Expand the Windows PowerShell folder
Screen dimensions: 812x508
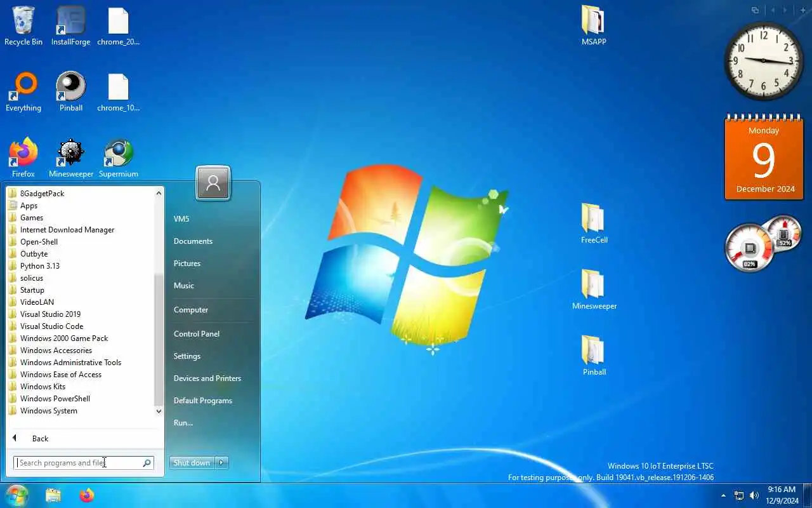point(80,398)
